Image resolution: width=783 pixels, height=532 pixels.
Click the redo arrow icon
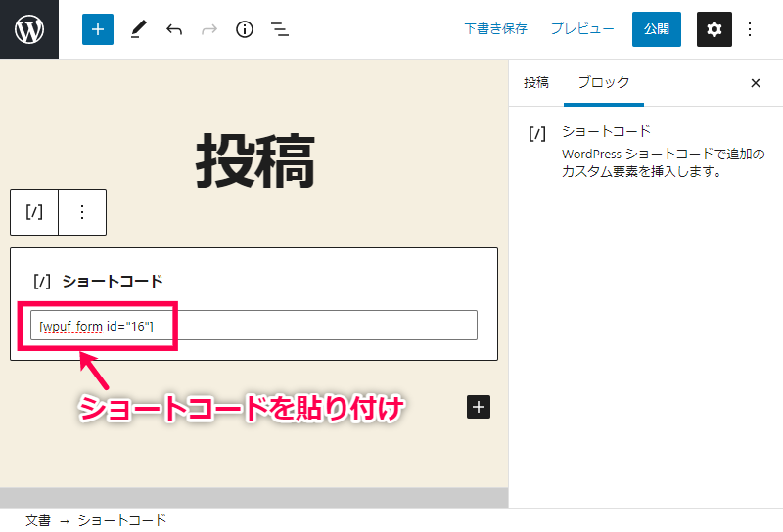tap(209, 29)
